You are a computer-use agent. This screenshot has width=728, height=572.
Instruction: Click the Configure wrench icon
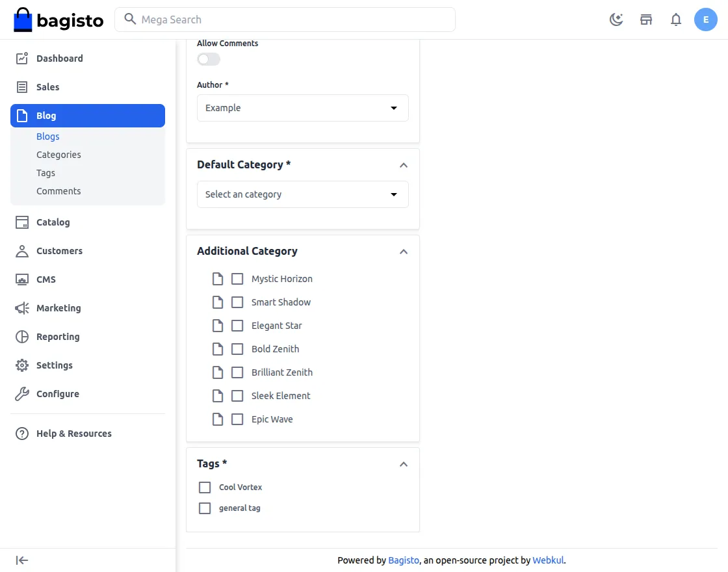(22, 394)
